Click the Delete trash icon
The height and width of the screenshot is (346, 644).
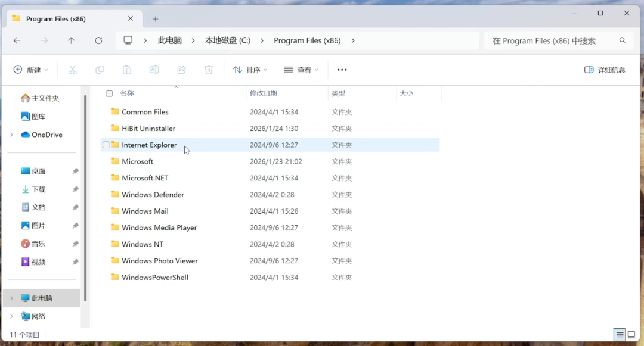[x=209, y=70]
